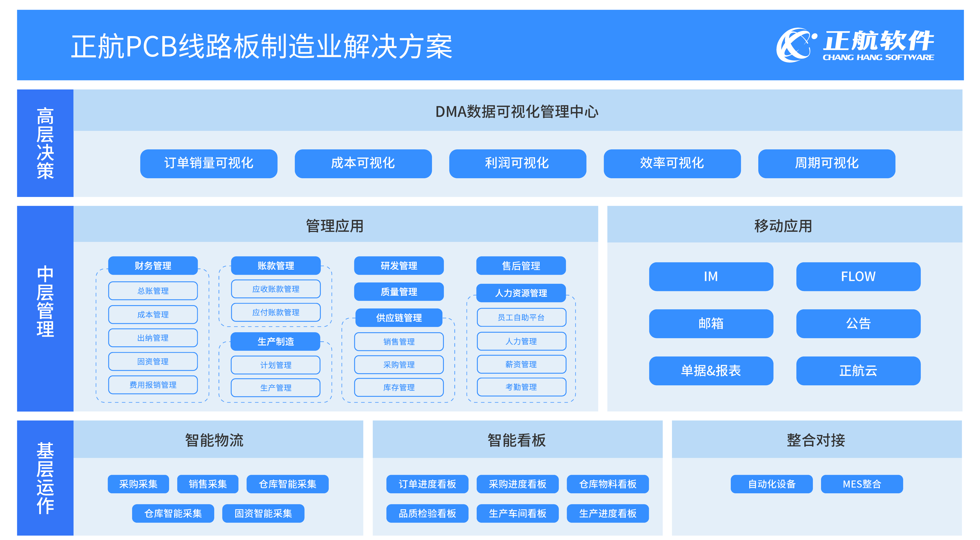Open 邮箱

(x=711, y=323)
